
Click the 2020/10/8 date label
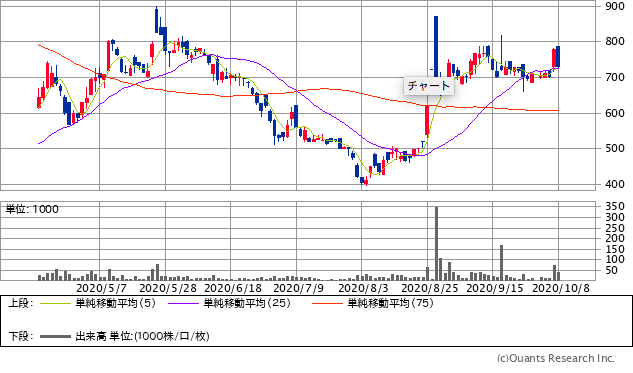[561, 288]
